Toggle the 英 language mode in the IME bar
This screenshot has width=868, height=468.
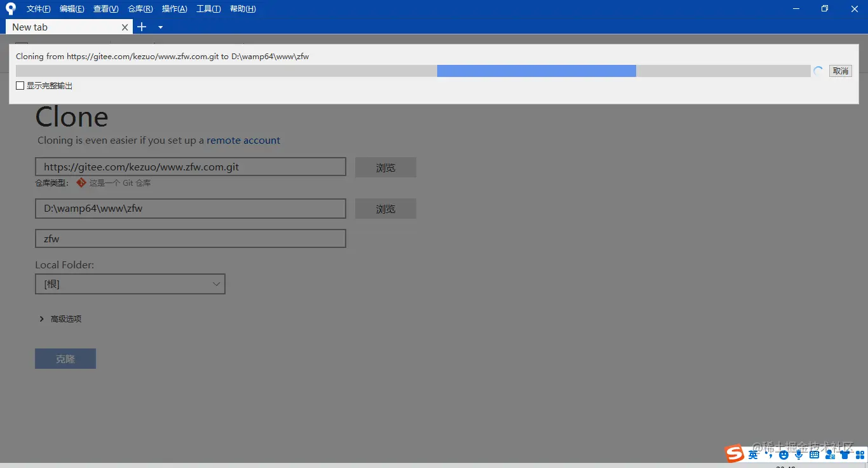[753, 455]
